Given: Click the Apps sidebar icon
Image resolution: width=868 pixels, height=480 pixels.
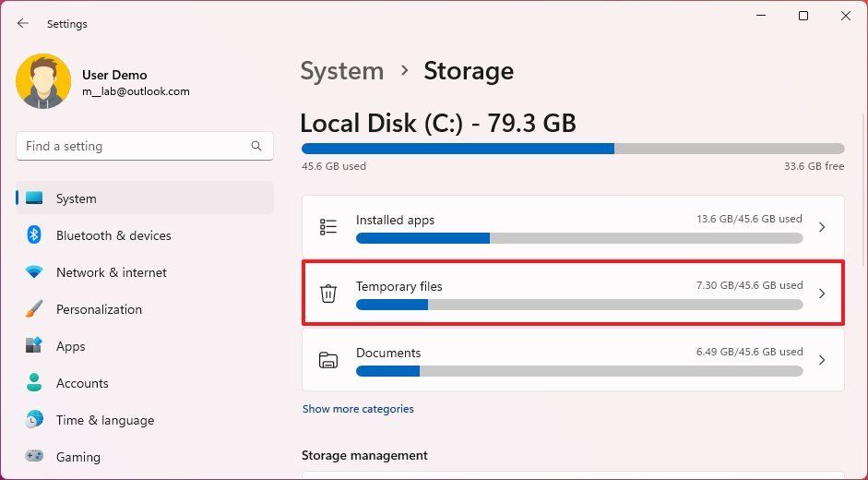Looking at the screenshot, I should (x=34, y=346).
